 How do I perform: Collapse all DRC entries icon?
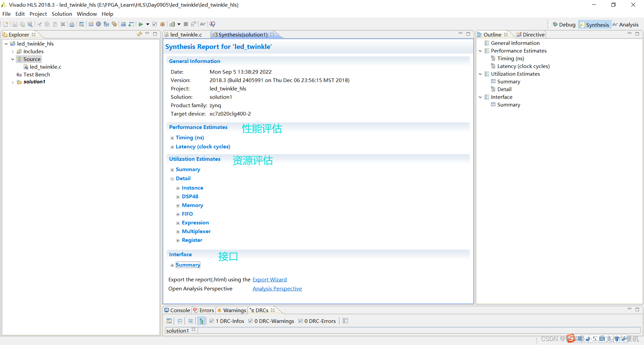[180, 321]
